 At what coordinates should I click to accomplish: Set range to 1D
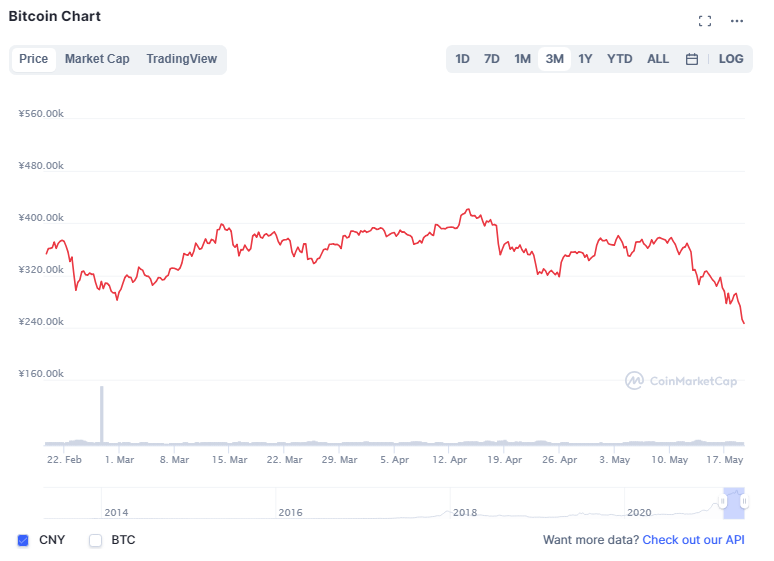[x=462, y=59]
